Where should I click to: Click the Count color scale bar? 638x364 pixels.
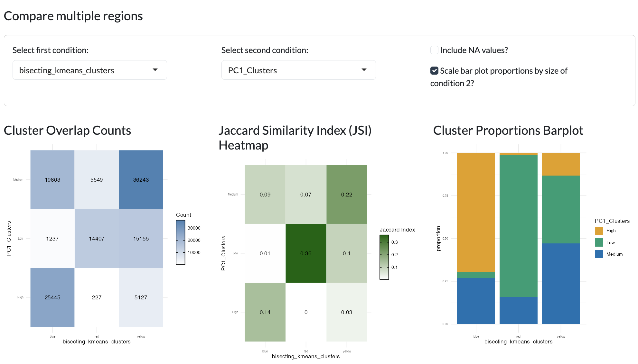[x=180, y=242]
